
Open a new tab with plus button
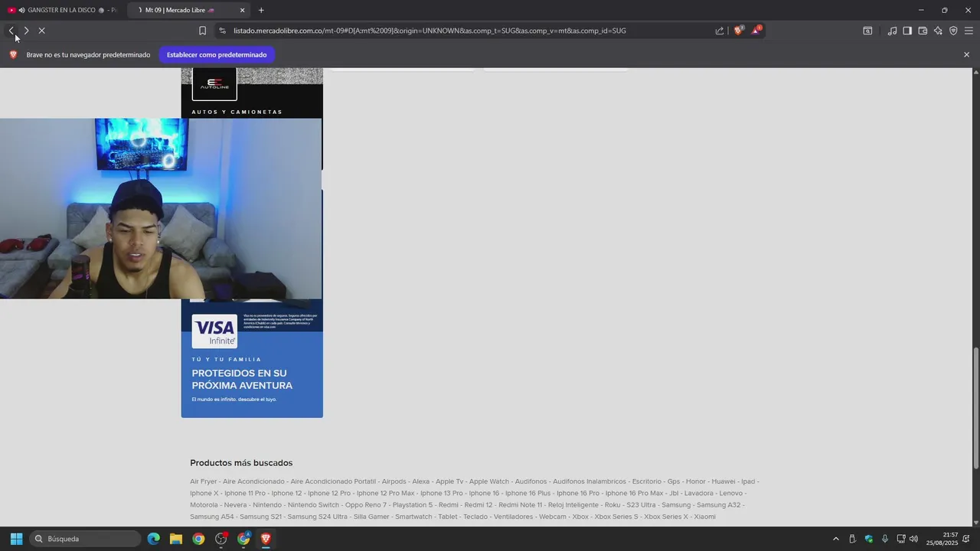tap(261, 10)
